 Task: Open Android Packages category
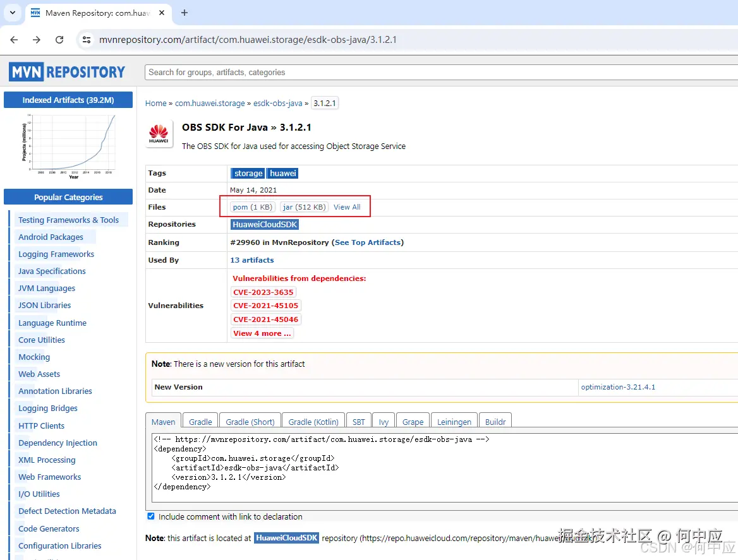coord(51,237)
